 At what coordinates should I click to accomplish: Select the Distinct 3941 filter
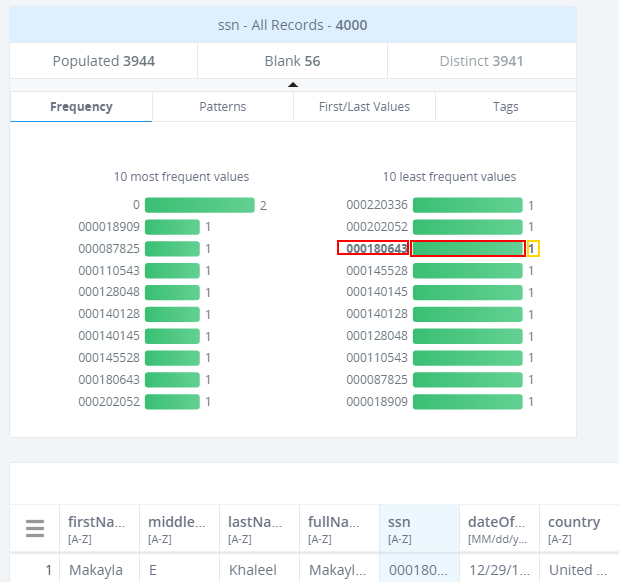[x=482, y=61]
